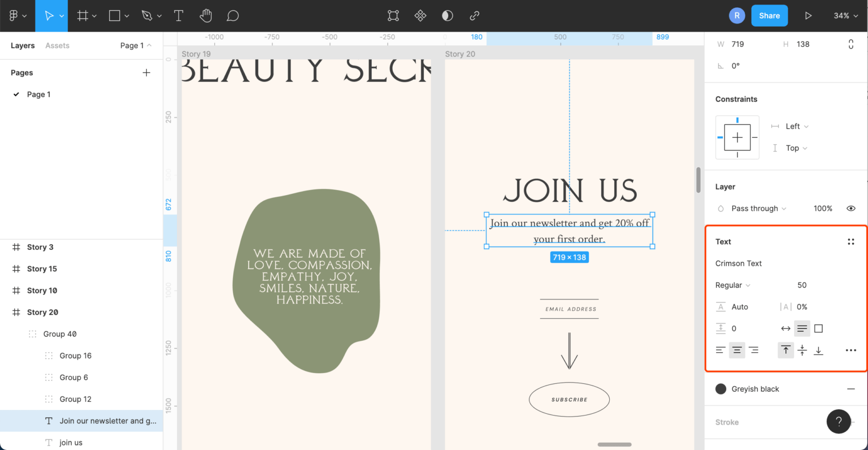Switch to the Assets tab
Image resolution: width=868 pixels, height=450 pixels.
[57, 45]
